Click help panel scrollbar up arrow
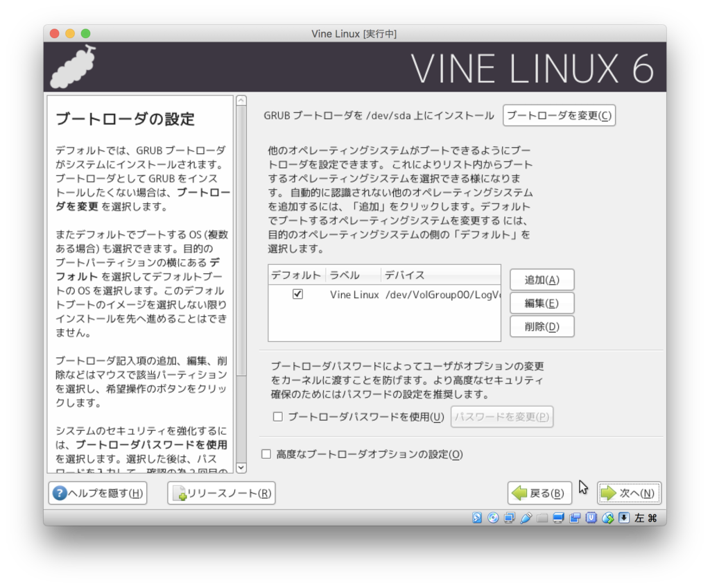 [241, 101]
